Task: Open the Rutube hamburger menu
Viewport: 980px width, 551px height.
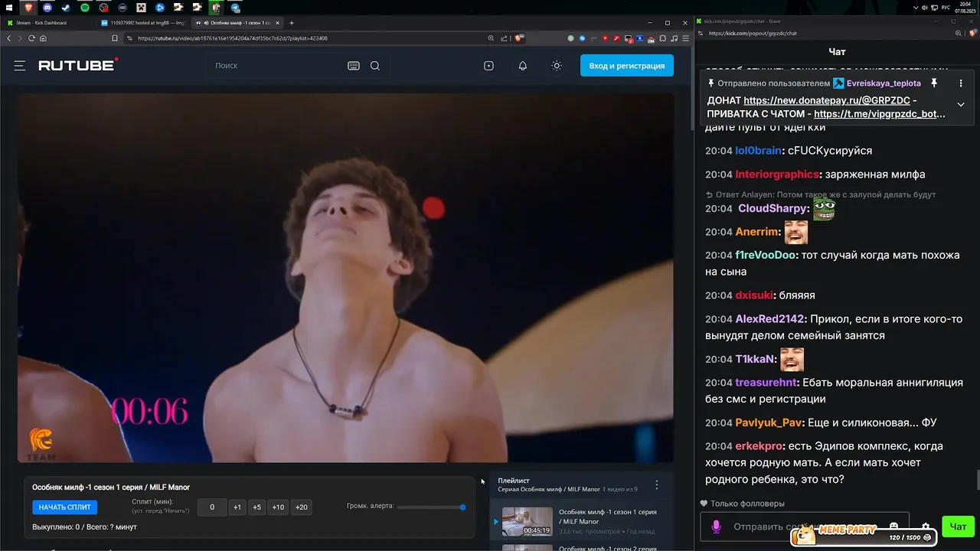Action: [x=20, y=66]
